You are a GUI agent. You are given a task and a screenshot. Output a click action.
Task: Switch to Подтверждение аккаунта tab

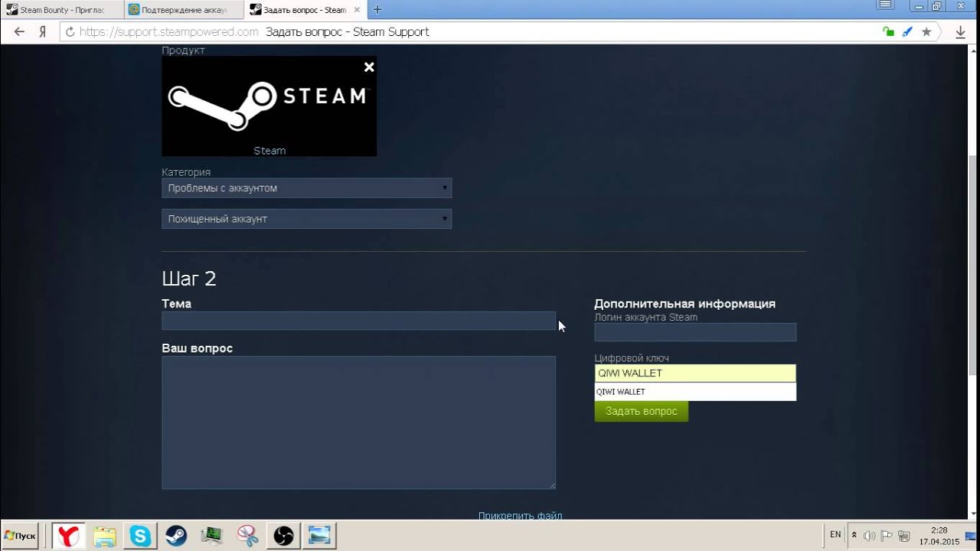[x=184, y=10]
